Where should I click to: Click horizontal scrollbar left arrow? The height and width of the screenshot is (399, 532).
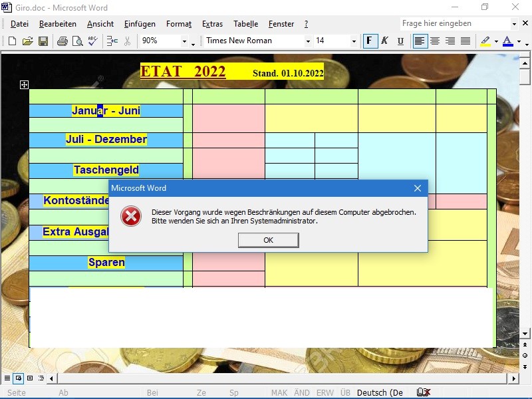point(51,378)
